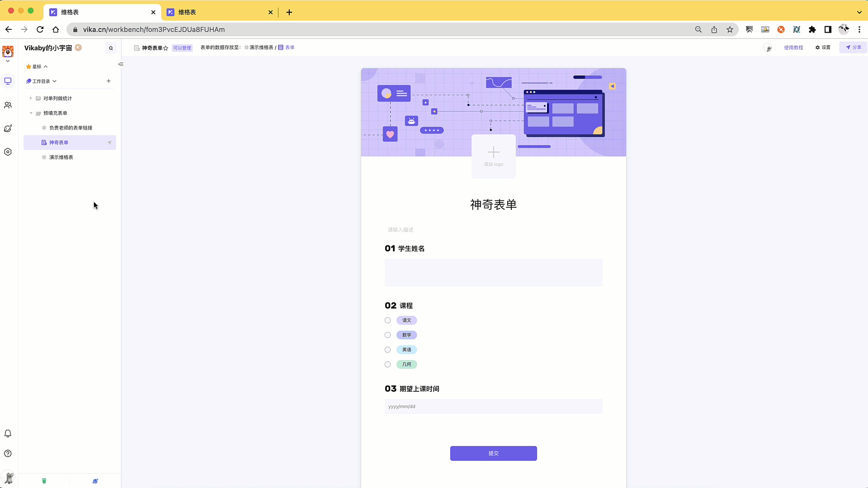Select the 几何 radio option
The image size is (868, 488).
click(387, 365)
